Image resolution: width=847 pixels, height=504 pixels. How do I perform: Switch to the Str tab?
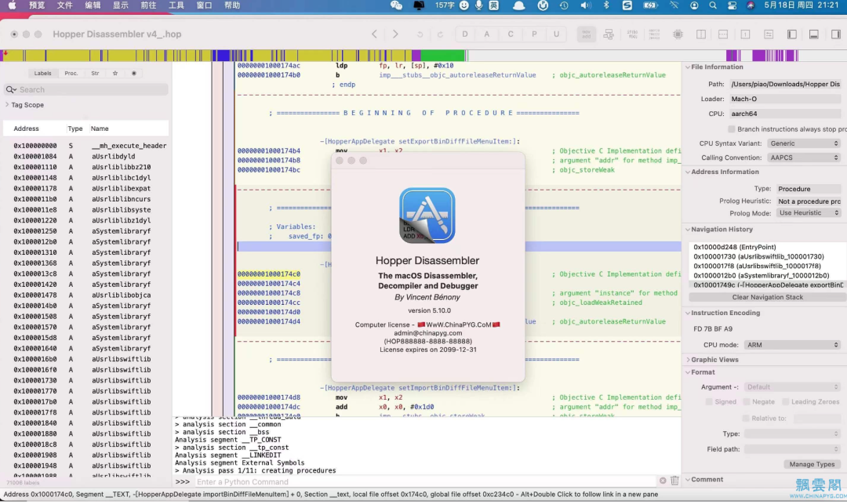coord(95,74)
